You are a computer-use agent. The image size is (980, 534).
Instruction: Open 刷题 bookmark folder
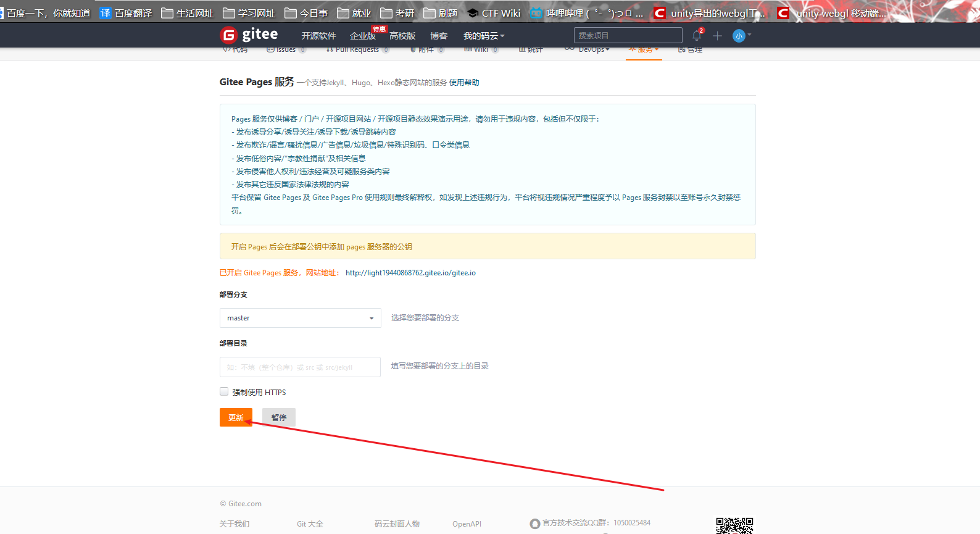point(440,13)
